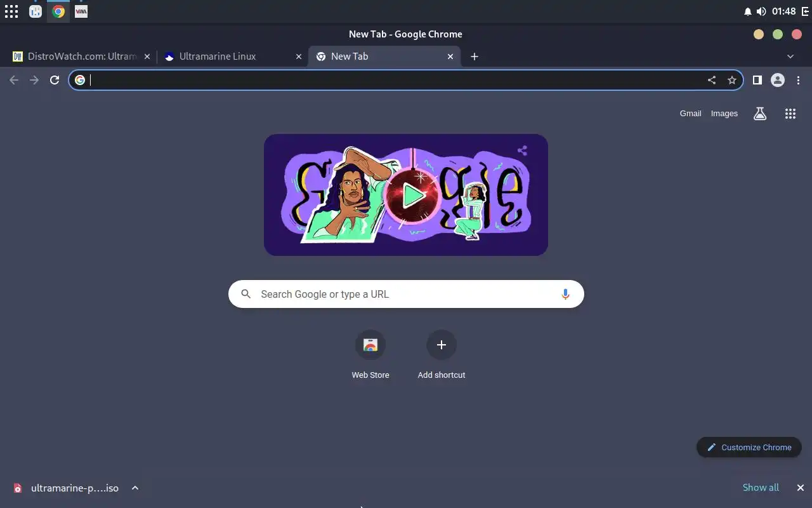Close the Ultramarine Linux tab
Image resolution: width=812 pixels, height=508 pixels.
point(299,57)
